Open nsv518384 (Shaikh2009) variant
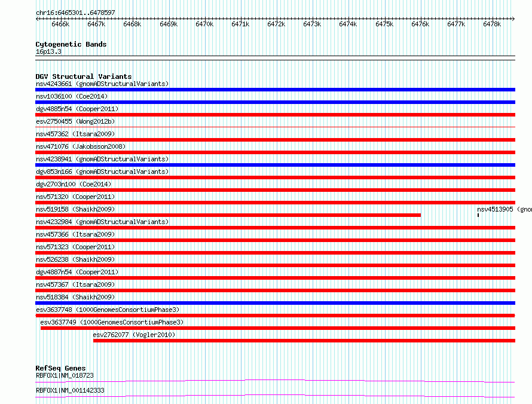 [x=75, y=297]
